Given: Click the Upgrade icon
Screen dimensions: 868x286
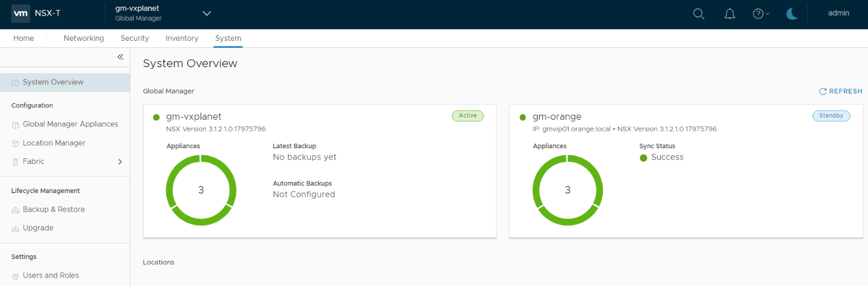Looking at the screenshot, I should pos(16,228).
